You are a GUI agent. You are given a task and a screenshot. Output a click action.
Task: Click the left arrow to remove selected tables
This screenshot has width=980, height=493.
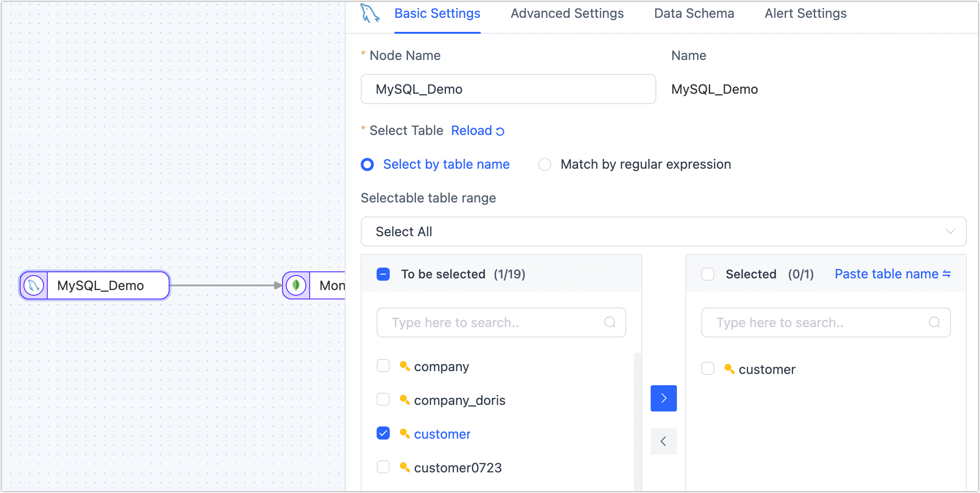pos(663,441)
